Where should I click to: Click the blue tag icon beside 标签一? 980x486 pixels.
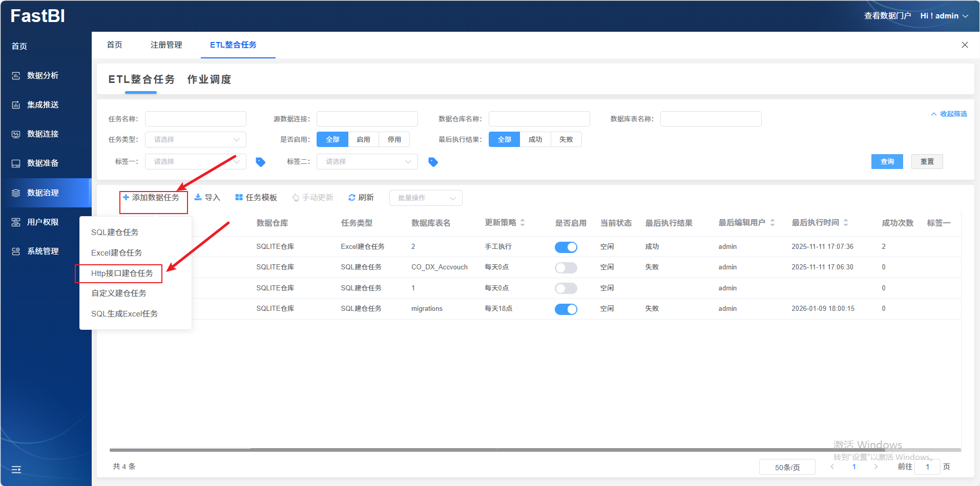pos(260,162)
